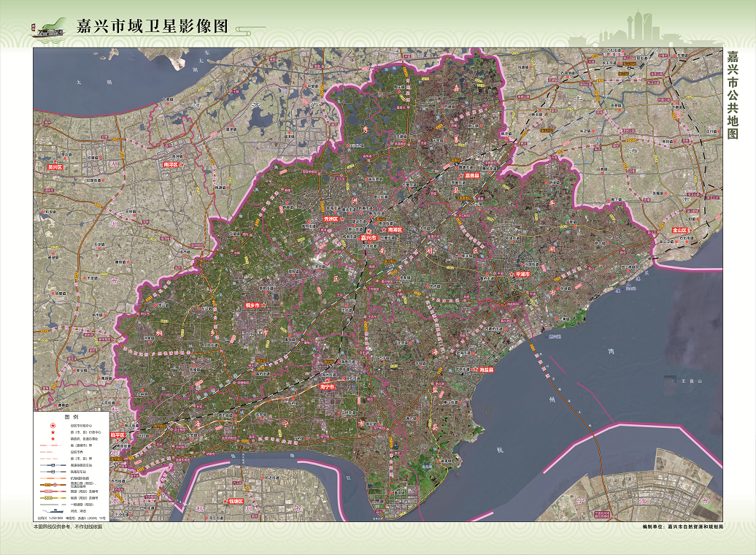Click the circled star symbol in legend
Image resolution: width=756 pixels, height=555 pixels.
coord(53,426)
